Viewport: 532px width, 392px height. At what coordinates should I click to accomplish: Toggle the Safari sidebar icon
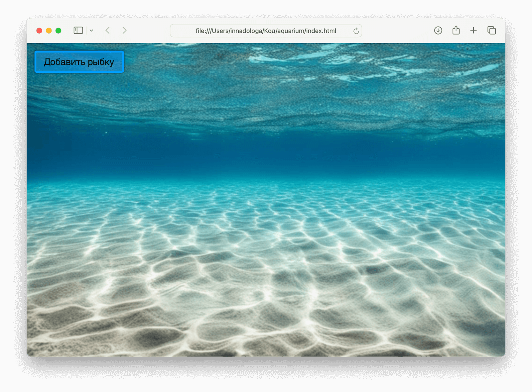(78, 31)
